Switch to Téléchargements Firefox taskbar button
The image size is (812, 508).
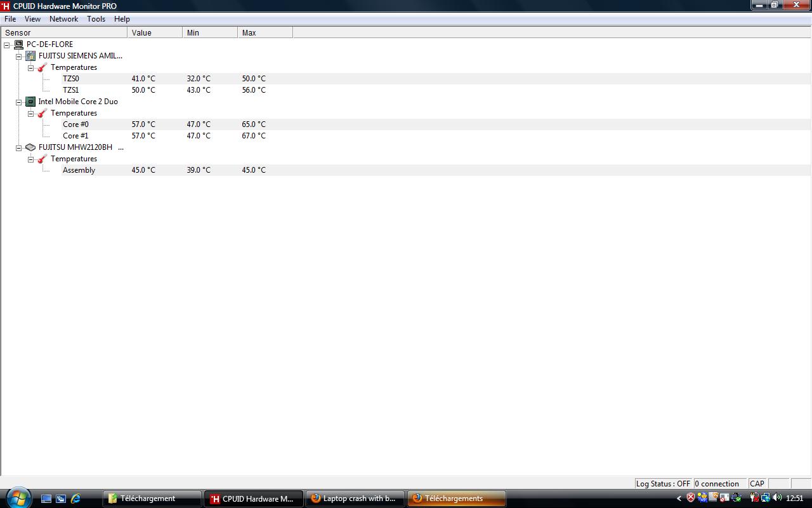point(457,498)
